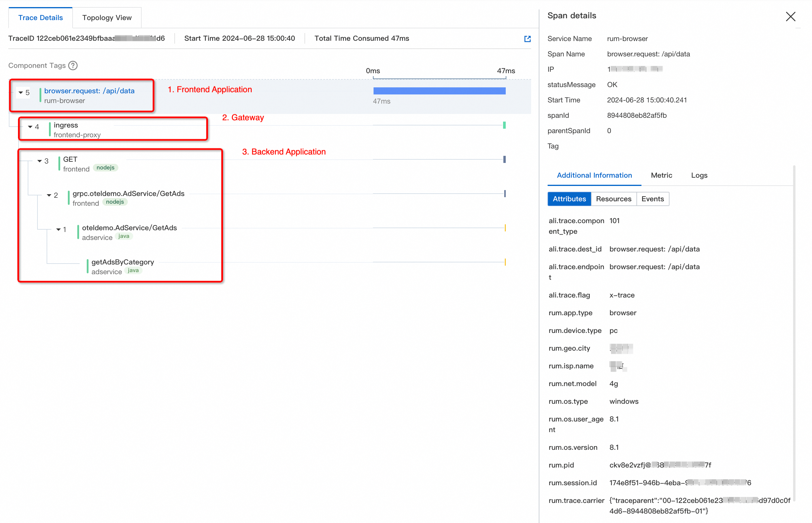Viewport: 812px width, 523px height.
Task: Open trace in new window icon
Action: [x=527, y=39]
